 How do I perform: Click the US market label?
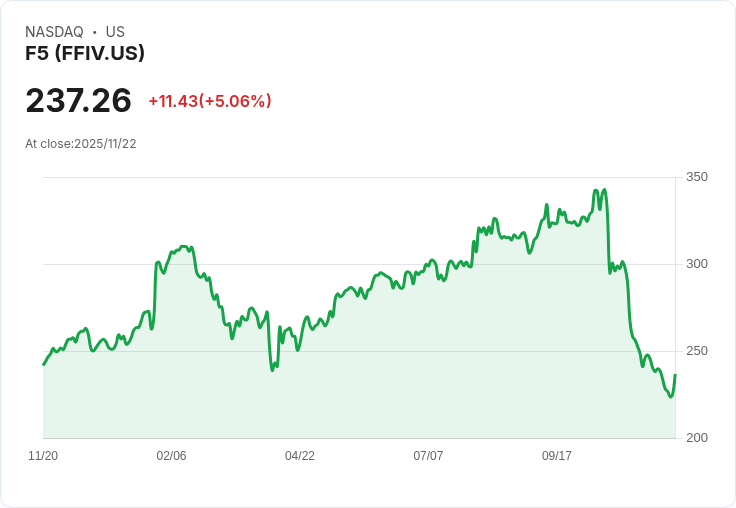115,32
